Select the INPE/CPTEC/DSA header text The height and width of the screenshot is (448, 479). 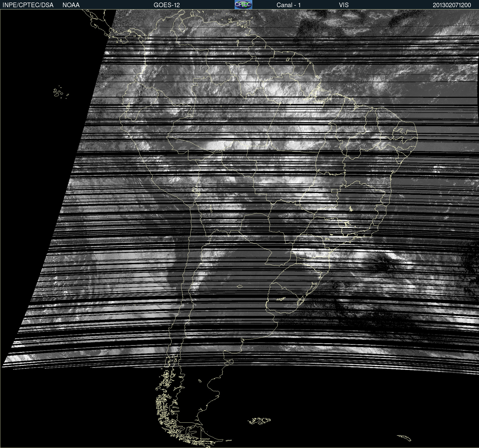[28, 5]
